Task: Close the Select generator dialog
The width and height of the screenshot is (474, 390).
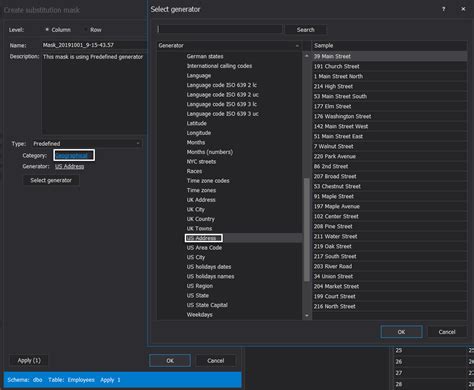Action: (463, 9)
